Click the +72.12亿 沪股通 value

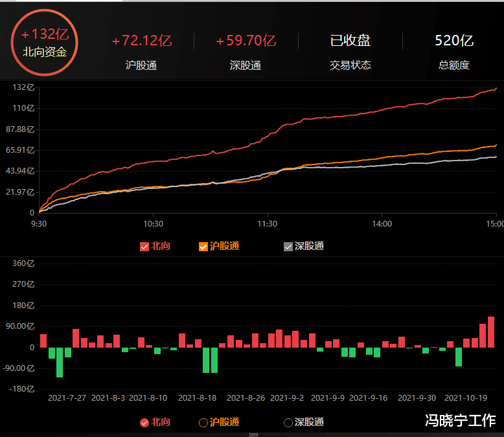(x=141, y=41)
